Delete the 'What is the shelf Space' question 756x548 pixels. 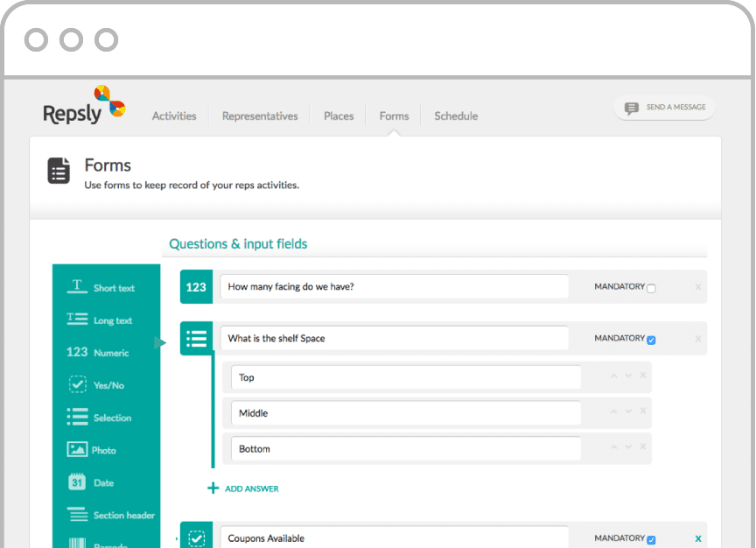[698, 339]
